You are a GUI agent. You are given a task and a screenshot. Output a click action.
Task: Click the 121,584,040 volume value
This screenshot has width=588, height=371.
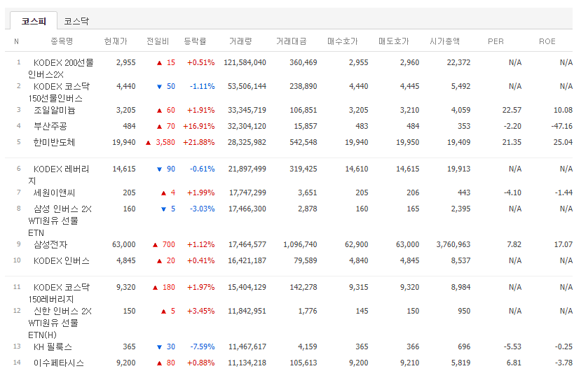[245, 62]
